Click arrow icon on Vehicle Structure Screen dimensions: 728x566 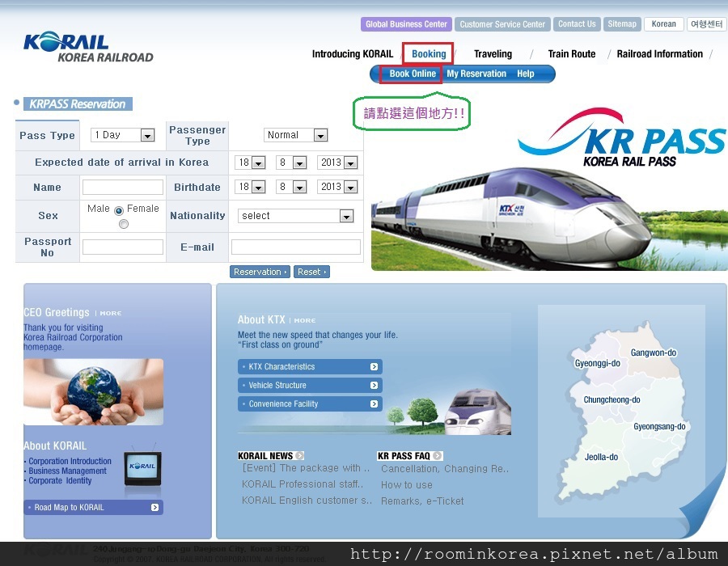(374, 385)
